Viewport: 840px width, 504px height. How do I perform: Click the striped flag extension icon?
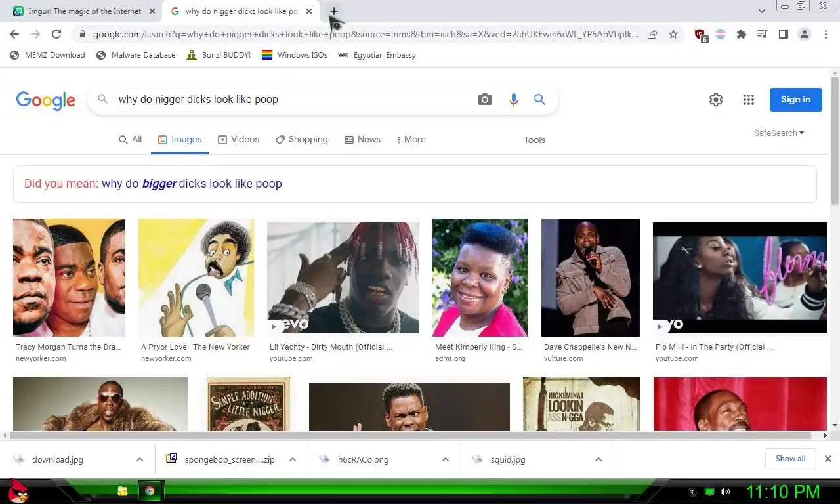coord(721,34)
